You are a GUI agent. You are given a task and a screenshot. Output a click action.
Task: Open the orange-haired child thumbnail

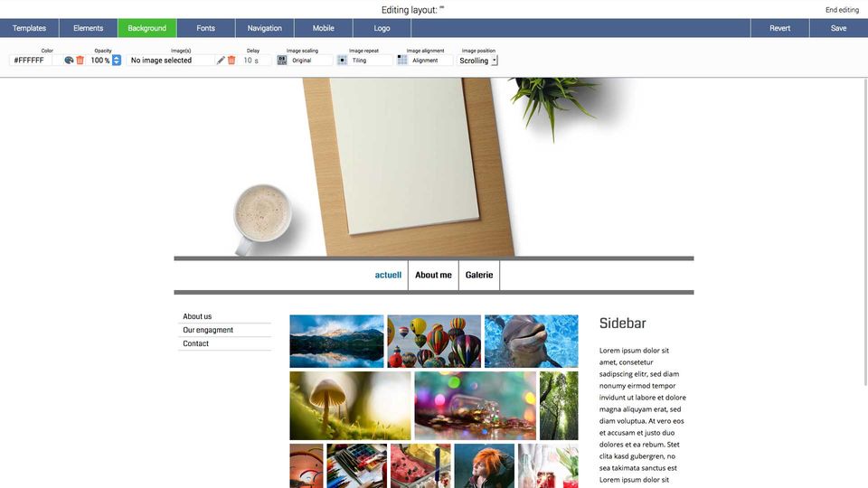pyautogui.click(x=485, y=466)
